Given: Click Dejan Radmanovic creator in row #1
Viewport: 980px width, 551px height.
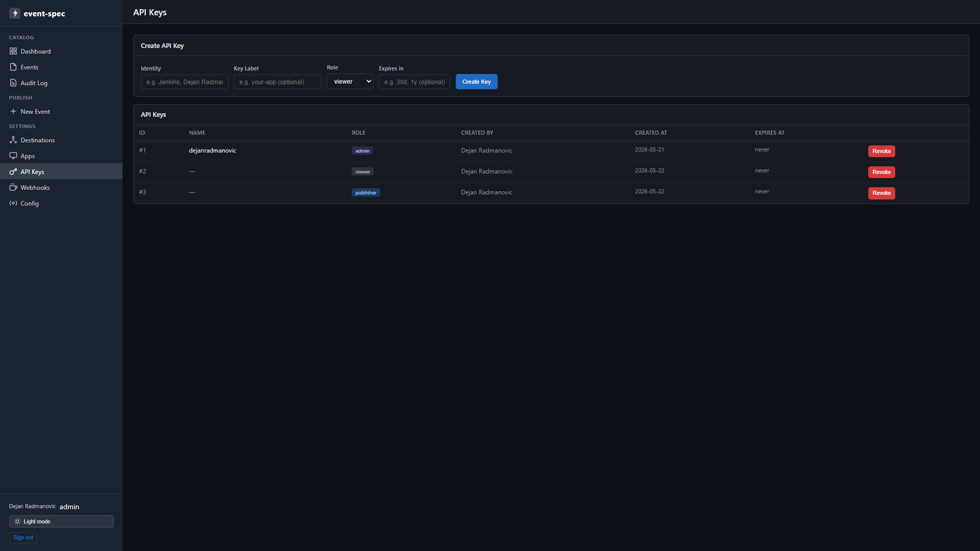Looking at the screenshot, I should (486, 151).
